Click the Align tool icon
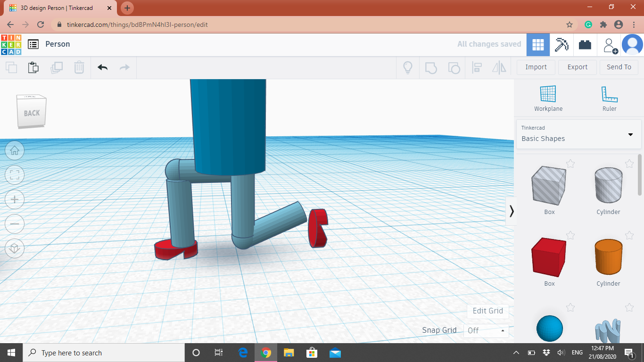Screen dimensions: 644x362 477,67
